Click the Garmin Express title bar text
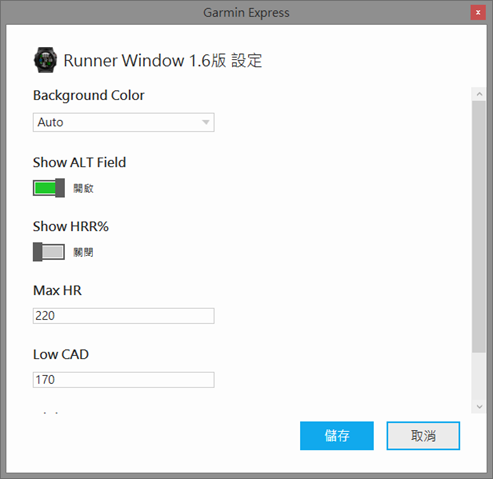 tap(246, 13)
